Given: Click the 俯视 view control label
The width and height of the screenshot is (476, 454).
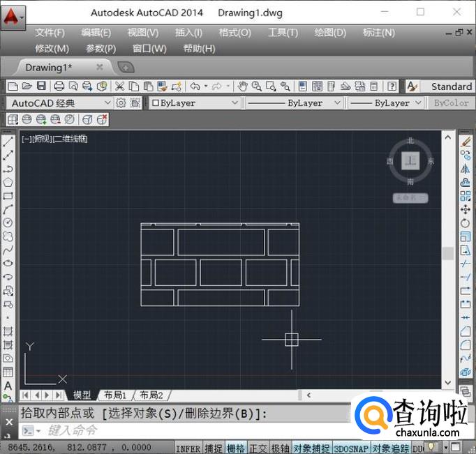Looking at the screenshot, I should [x=41, y=139].
